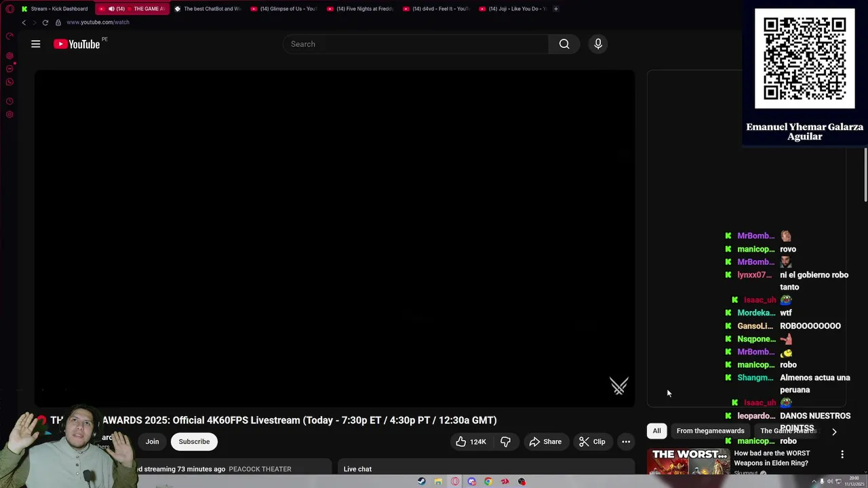Open History clock in Opera sidebar
This screenshot has width=868, height=488.
pyautogui.click(x=9, y=102)
